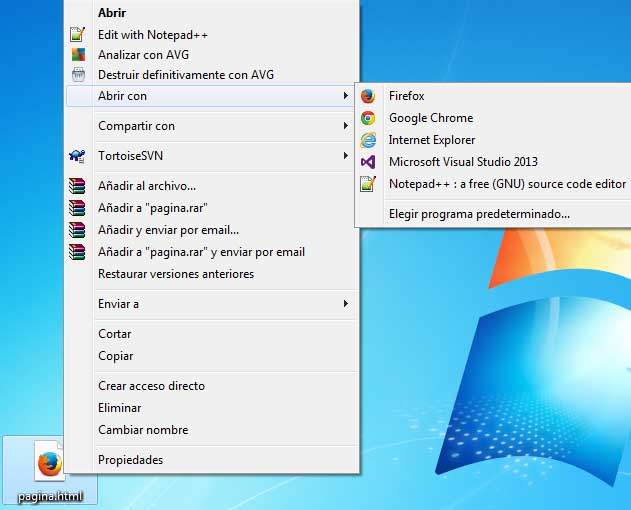631x510 pixels.
Task: Choose Cambiar nombre
Action: tap(212, 429)
